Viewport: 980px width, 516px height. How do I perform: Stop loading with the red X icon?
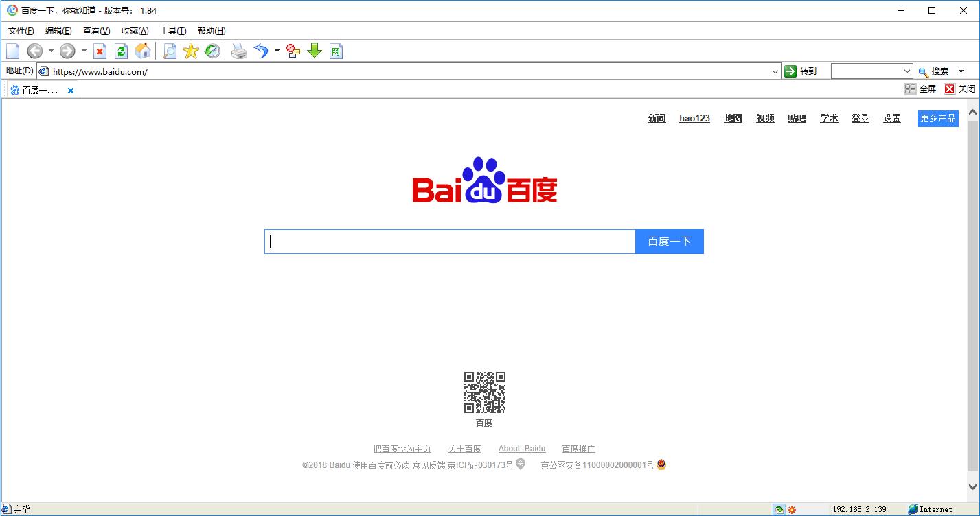pos(100,50)
